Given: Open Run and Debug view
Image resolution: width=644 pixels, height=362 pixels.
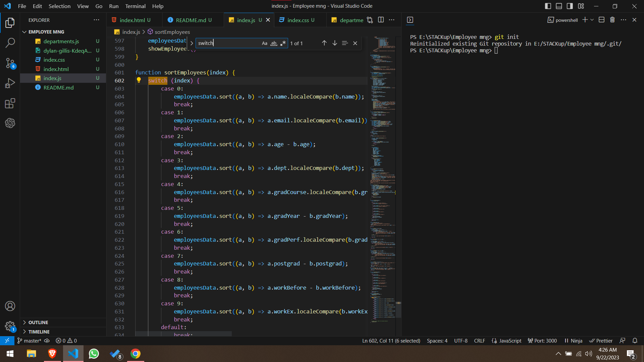Looking at the screenshot, I should point(10,83).
